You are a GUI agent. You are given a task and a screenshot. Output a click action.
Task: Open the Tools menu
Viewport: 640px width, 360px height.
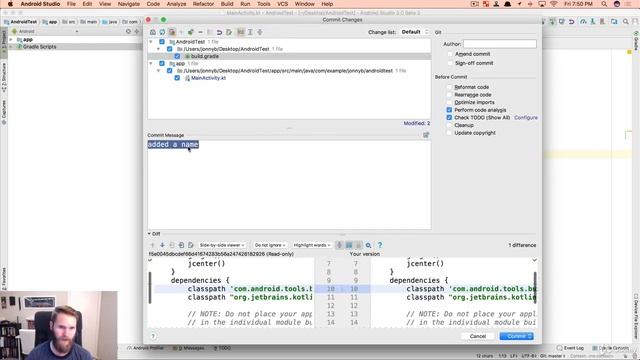click(x=263, y=4)
